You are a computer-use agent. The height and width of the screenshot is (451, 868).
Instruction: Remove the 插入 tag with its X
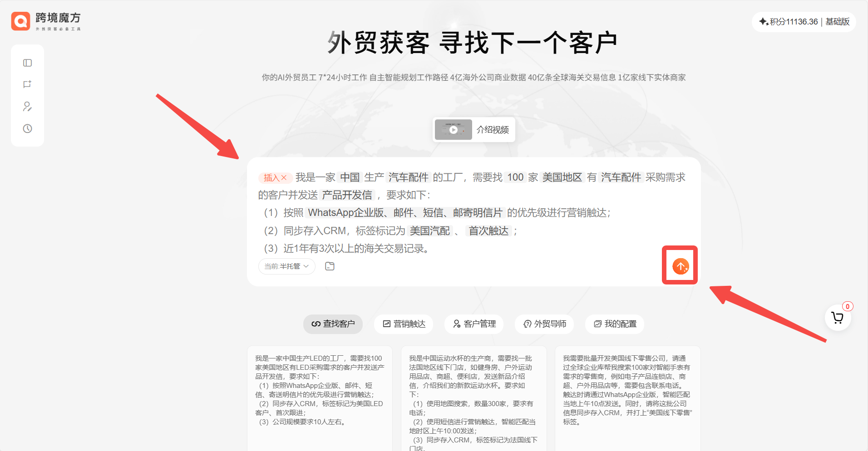[284, 178]
